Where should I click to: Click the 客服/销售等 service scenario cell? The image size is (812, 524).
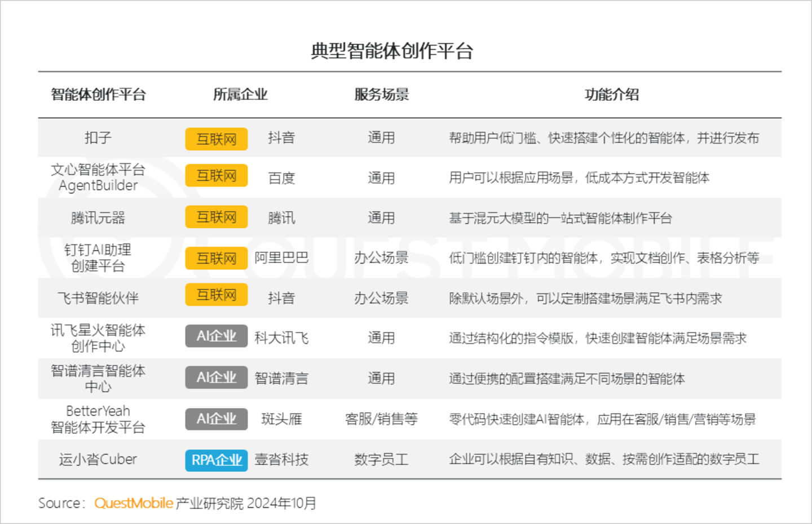(381, 419)
